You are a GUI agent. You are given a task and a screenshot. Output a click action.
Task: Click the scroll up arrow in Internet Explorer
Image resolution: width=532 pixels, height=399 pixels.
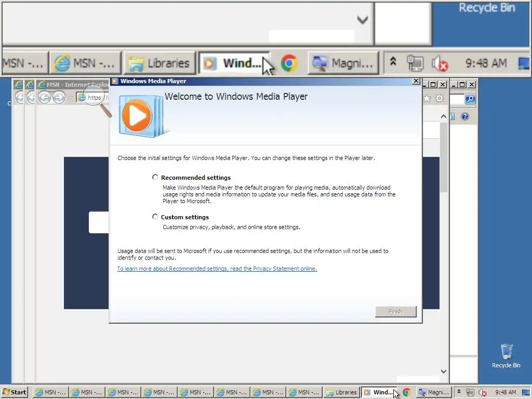click(x=444, y=116)
